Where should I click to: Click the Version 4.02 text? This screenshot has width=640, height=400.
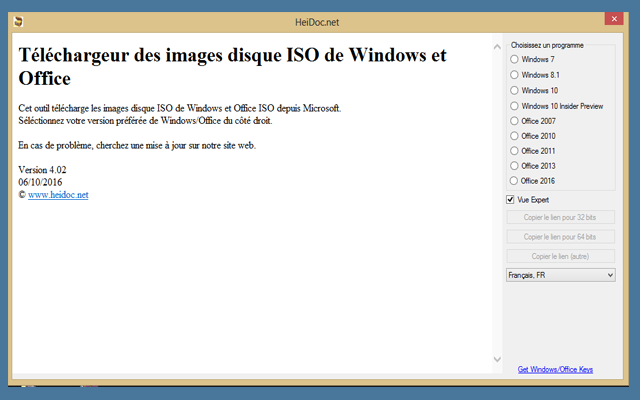[x=42, y=170]
